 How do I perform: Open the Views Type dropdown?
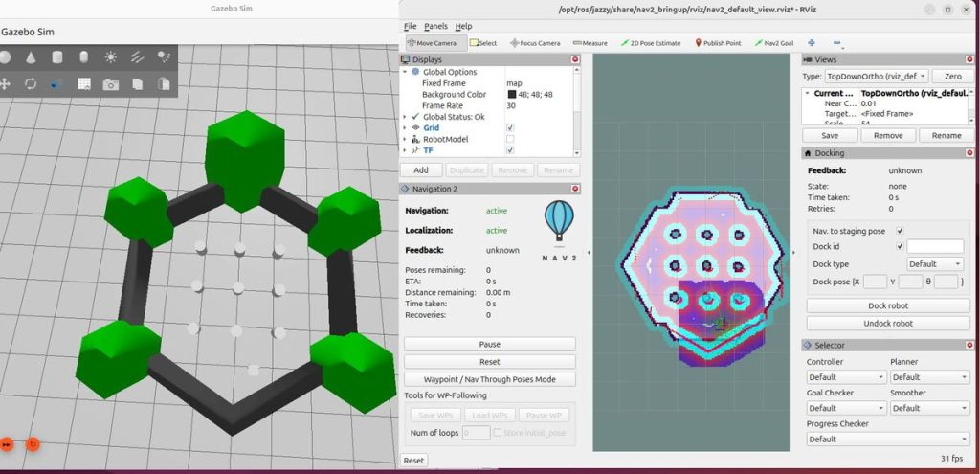[x=877, y=76]
